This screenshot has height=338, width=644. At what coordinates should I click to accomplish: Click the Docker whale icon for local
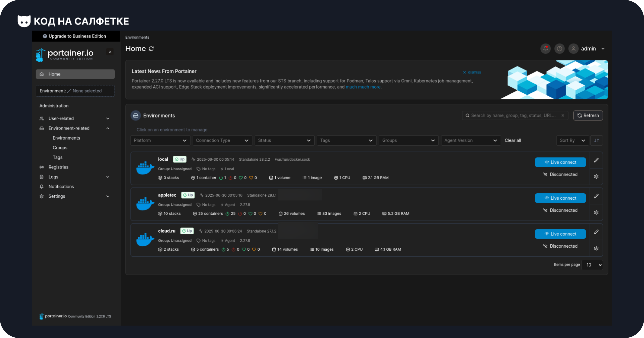(x=145, y=168)
